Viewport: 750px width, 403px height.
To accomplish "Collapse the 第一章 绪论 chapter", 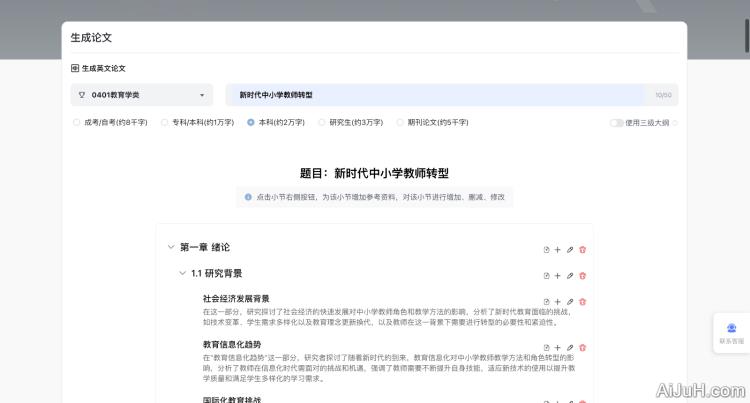I will click(171, 247).
